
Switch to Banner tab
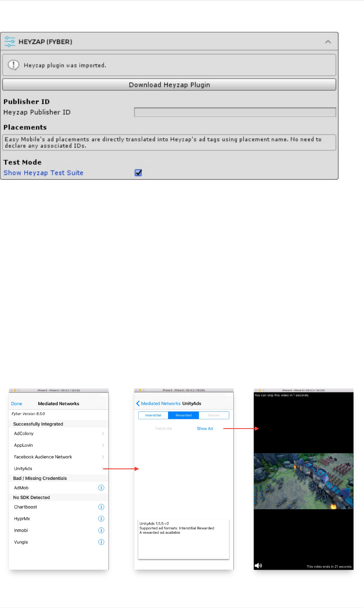[214, 415]
